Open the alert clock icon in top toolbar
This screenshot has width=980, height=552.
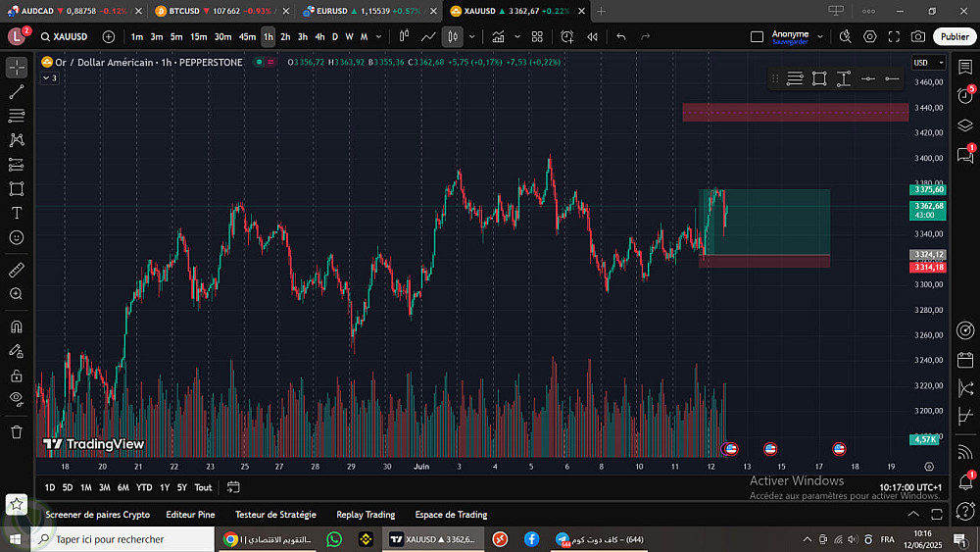567,36
